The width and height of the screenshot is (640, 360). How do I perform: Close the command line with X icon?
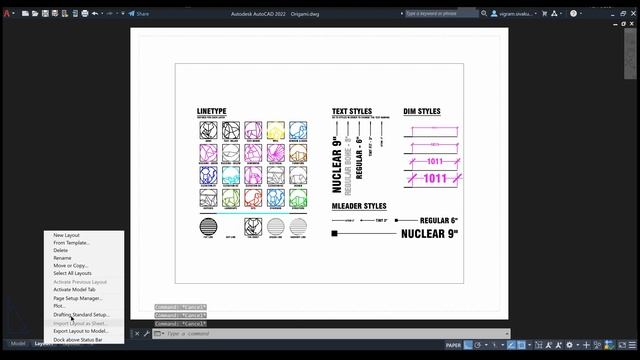(137, 333)
